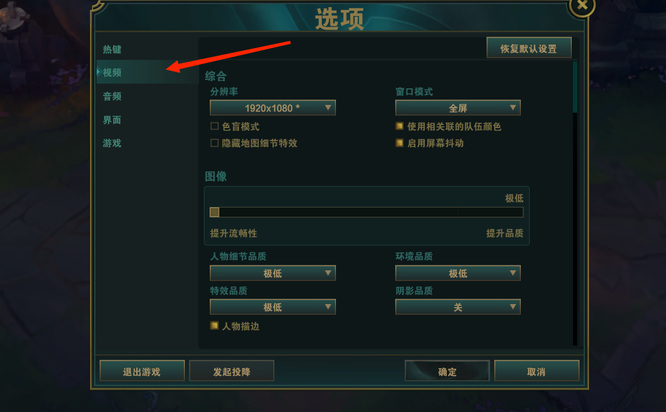Image resolution: width=666 pixels, height=412 pixels.
Task: Open the 热键 settings tab
Action: click(112, 49)
